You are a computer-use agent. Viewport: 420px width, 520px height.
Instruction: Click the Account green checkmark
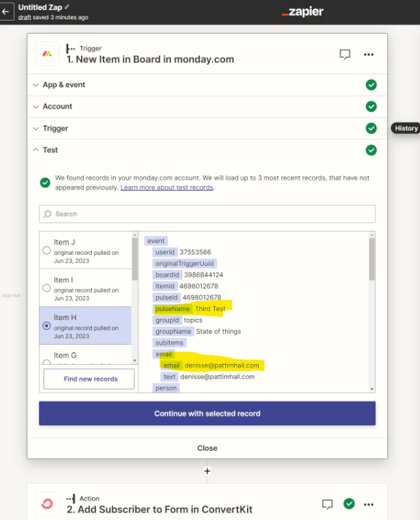(371, 106)
